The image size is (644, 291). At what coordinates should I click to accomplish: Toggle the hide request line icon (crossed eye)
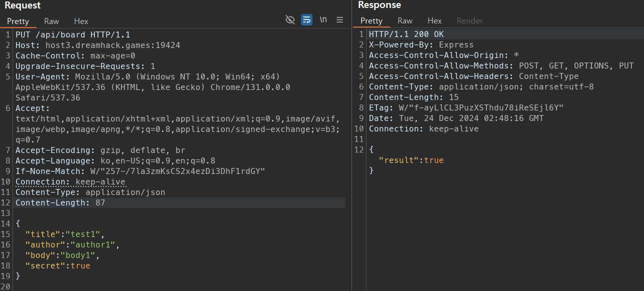tap(290, 20)
